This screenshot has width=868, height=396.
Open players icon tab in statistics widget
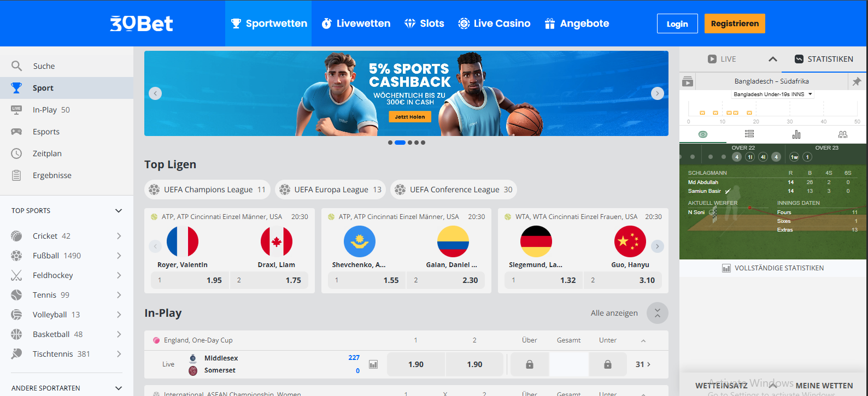(843, 134)
